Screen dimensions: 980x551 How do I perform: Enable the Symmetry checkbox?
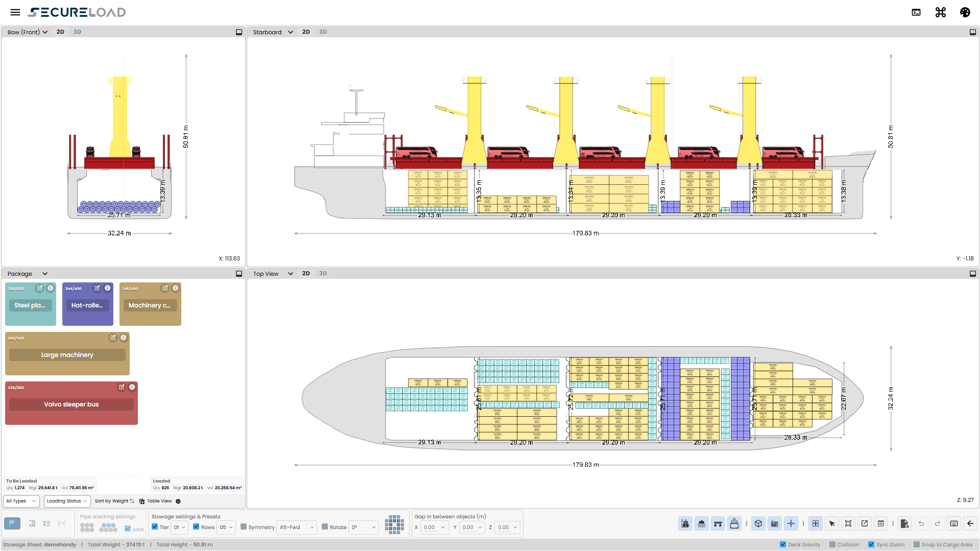(x=244, y=526)
